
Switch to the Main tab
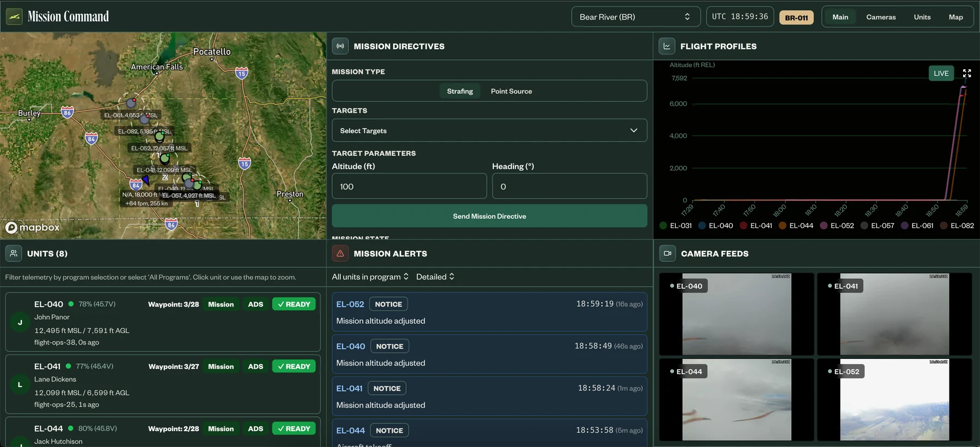click(840, 17)
